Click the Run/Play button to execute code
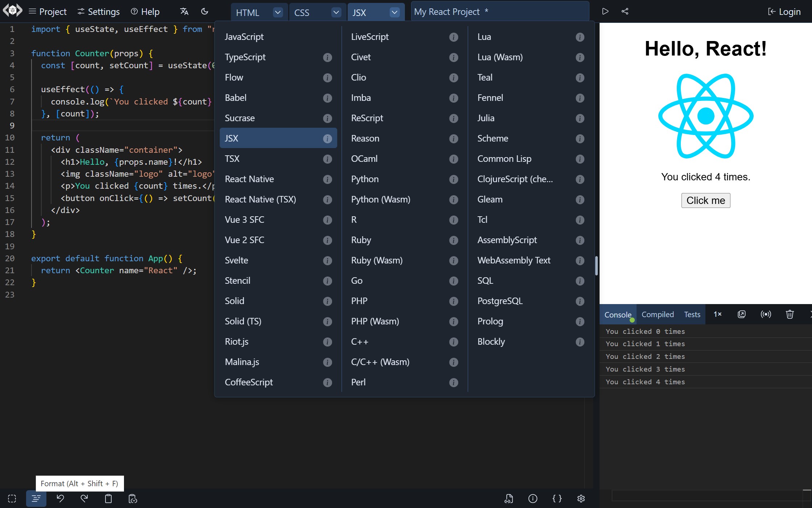The height and width of the screenshot is (508, 812). coord(605,11)
